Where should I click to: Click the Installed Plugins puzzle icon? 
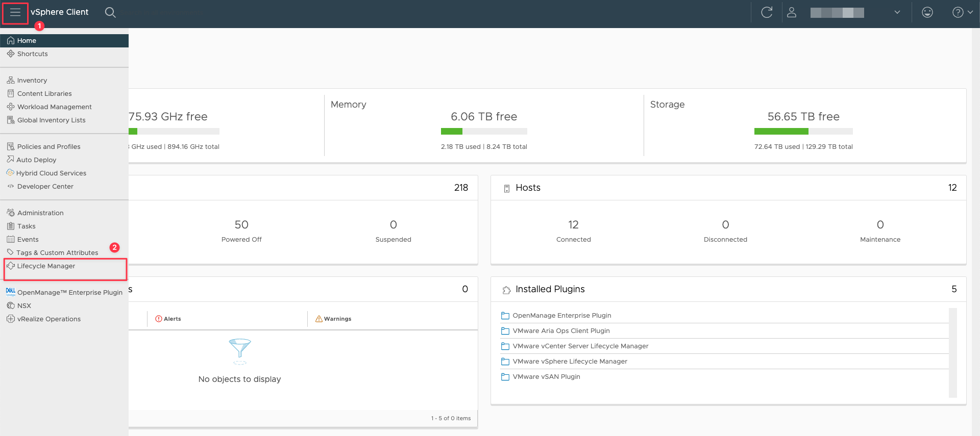tap(506, 290)
